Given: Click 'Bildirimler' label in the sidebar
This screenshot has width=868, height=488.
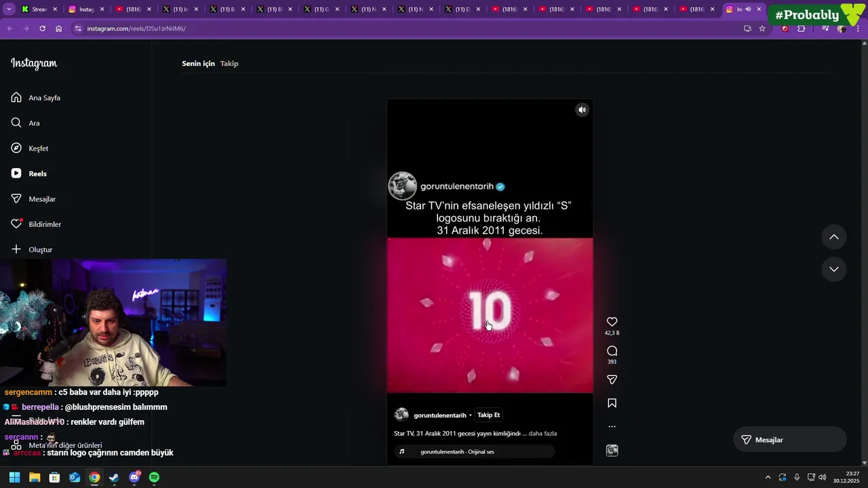Looking at the screenshot, I should (x=45, y=224).
